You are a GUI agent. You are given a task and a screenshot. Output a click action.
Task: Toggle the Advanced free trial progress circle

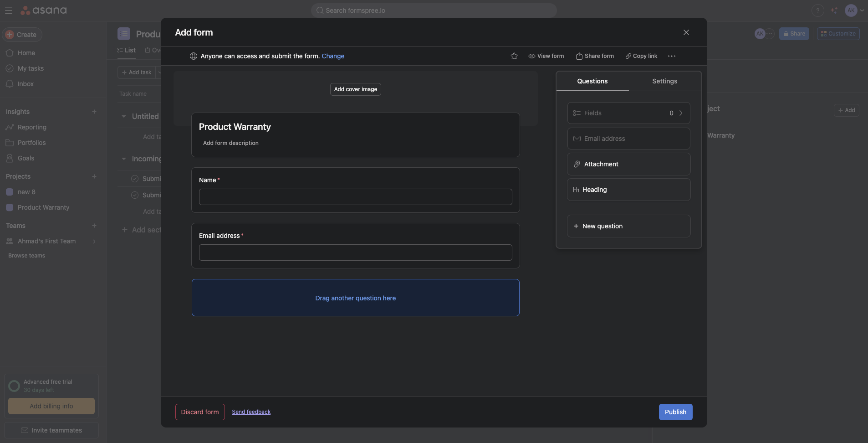pos(14,386)
